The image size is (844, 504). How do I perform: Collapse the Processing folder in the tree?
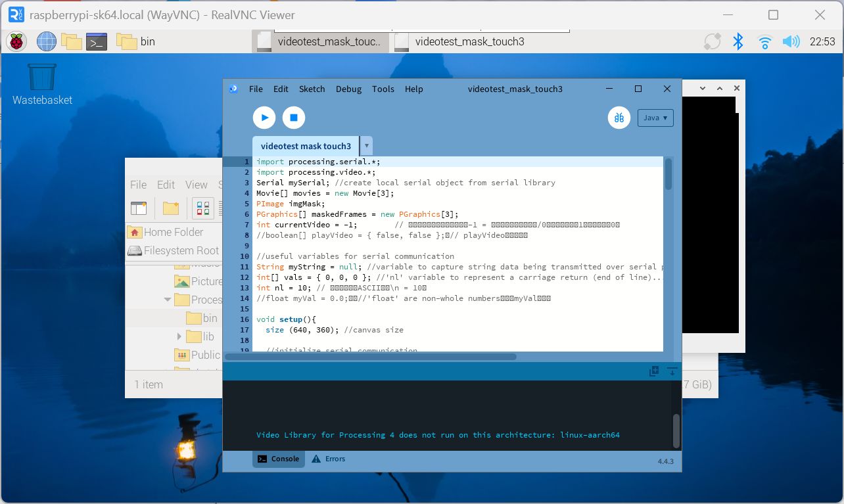pos(168,300)
